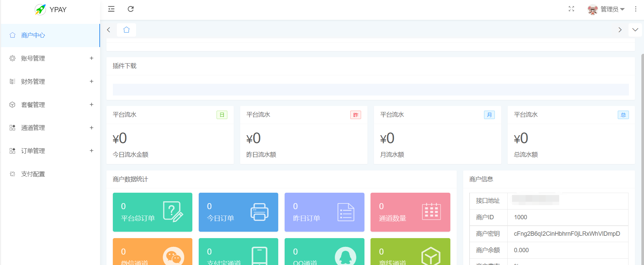Click the 总 badge on 平台流水

point(623,115)
